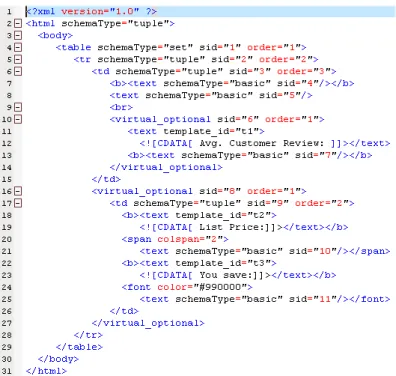This screenshot has width=396, height=376.
Task: Click the text element with sid="5"
Action: tap(211, 95)
